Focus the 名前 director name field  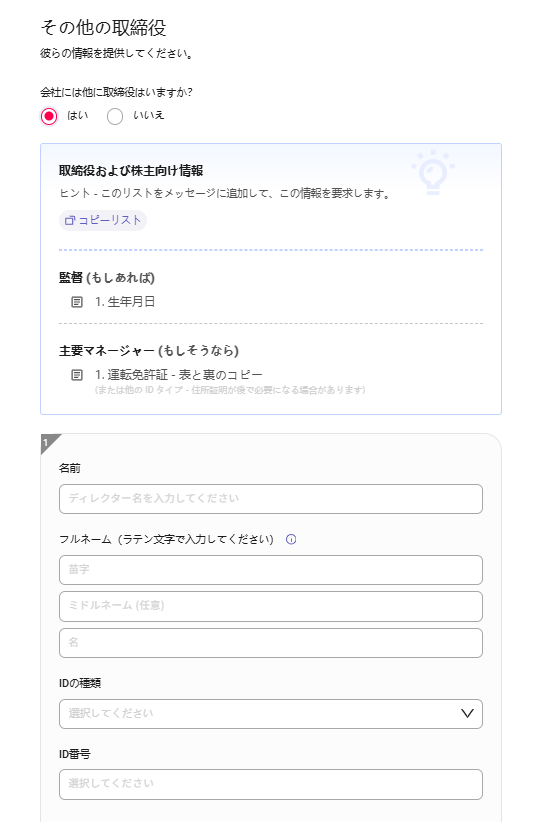(271, 499)
